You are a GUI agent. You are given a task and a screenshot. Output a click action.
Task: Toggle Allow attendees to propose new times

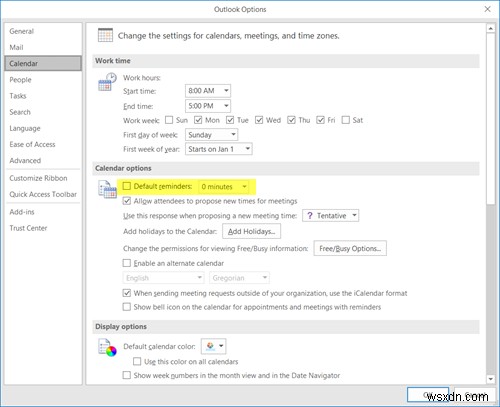pyautogui.click(x=127, y=201)
